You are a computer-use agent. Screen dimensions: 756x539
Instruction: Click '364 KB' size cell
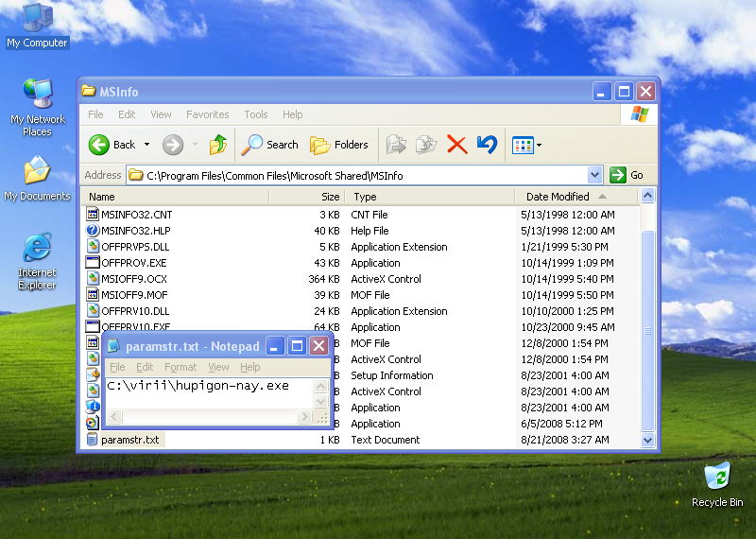[x=324, y=279]
